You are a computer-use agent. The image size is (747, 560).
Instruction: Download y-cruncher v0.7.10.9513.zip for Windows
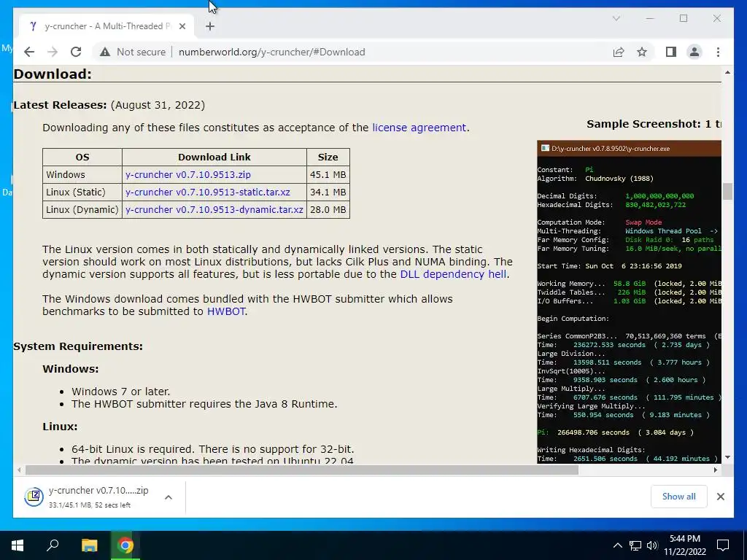click(187, 175)
